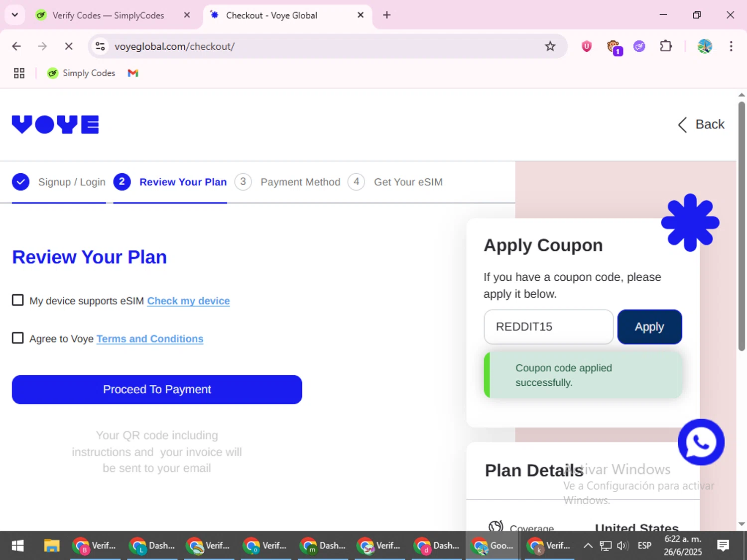Open the volume icon in system tray
This screenshot has height=560, width=747.
(622, 546)
